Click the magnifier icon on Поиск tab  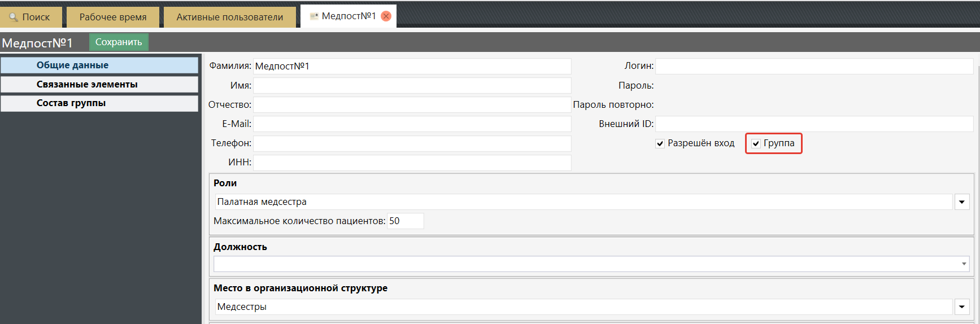14,17
